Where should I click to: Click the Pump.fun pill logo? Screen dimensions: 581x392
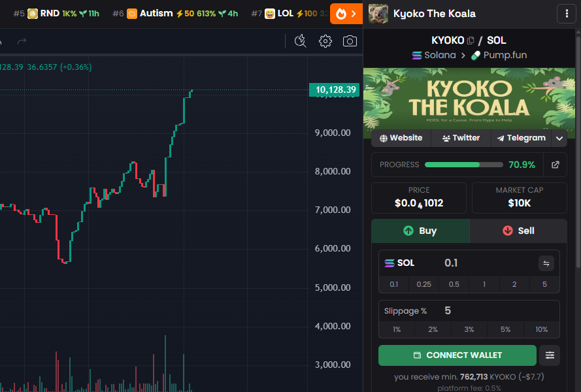(475, 56)
